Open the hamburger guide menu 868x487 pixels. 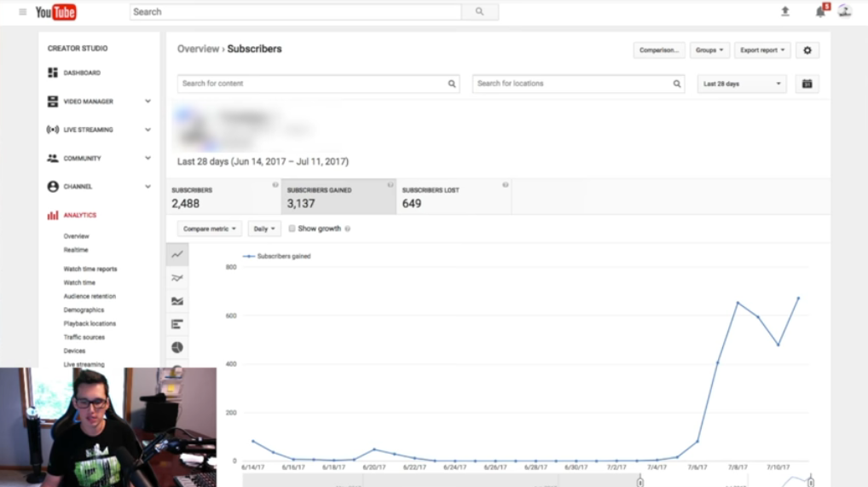point(23,12)
